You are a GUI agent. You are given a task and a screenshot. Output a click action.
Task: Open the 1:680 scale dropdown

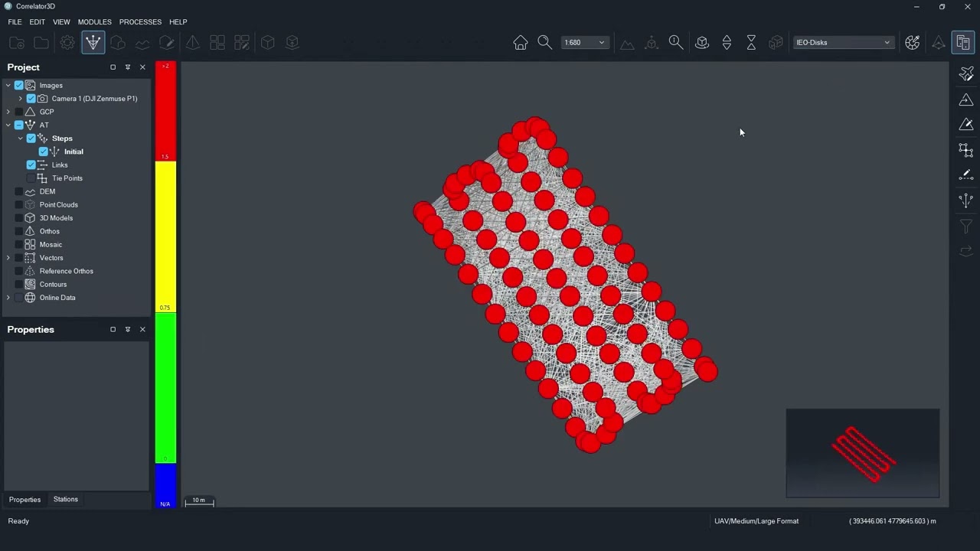tap(585, 43)
